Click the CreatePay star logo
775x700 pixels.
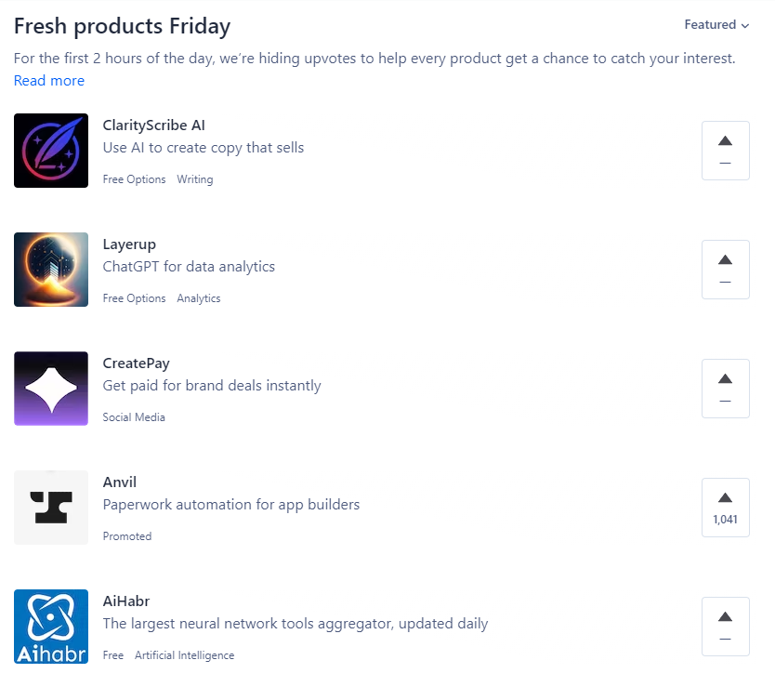tap(51, 389)
